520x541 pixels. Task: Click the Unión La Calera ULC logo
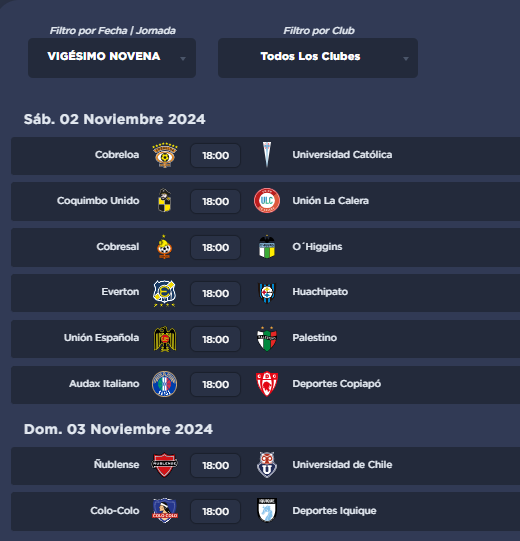(x=267, y=200)
